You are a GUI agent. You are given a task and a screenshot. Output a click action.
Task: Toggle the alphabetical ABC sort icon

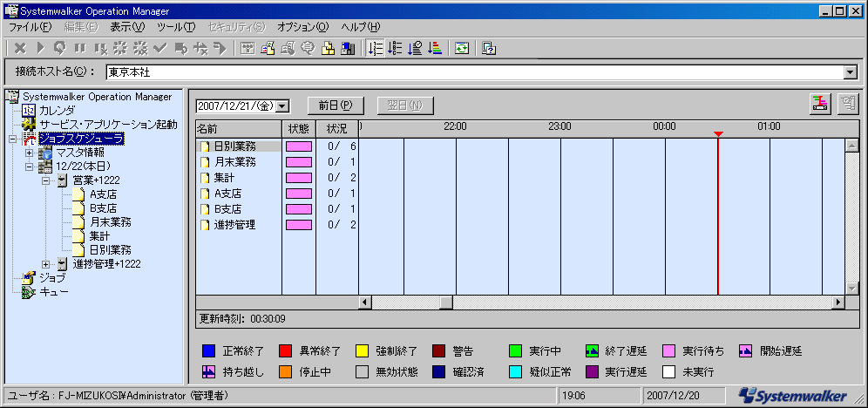point(395,49)
